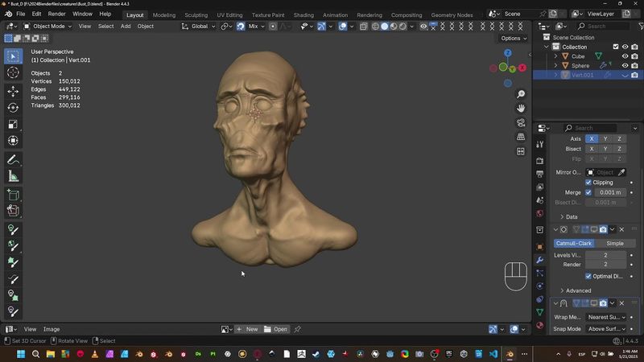The width and height of the screenshot is (644, 362).
Task: Switch to solid viewport shading
Action: [x=385, y=27]
